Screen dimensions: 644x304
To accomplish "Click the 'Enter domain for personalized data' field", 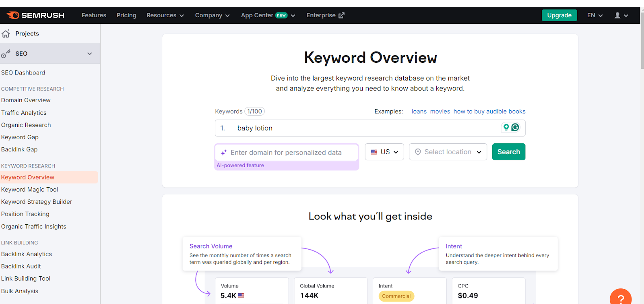I will coord(286,153).
